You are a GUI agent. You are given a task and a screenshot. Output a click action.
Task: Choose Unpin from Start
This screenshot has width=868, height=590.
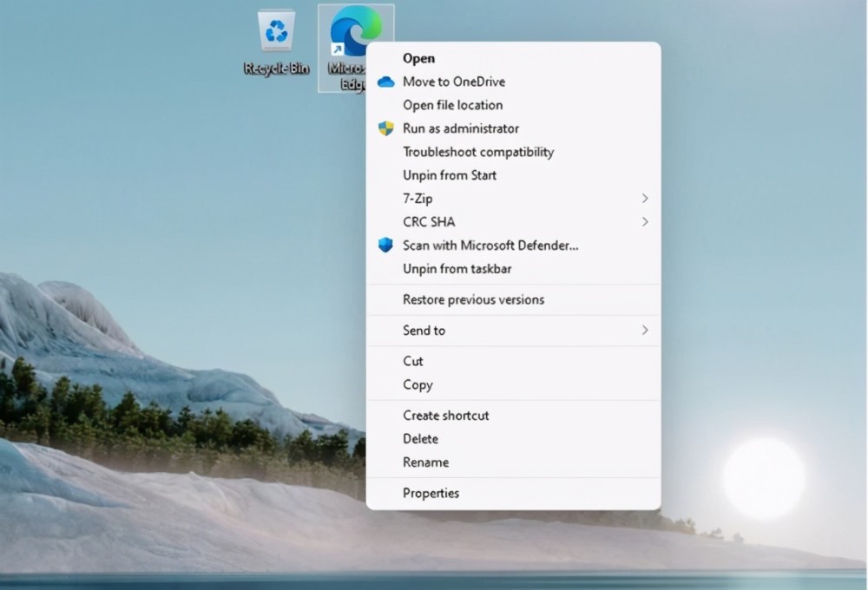pyautogui.click(x=450, y=175)
